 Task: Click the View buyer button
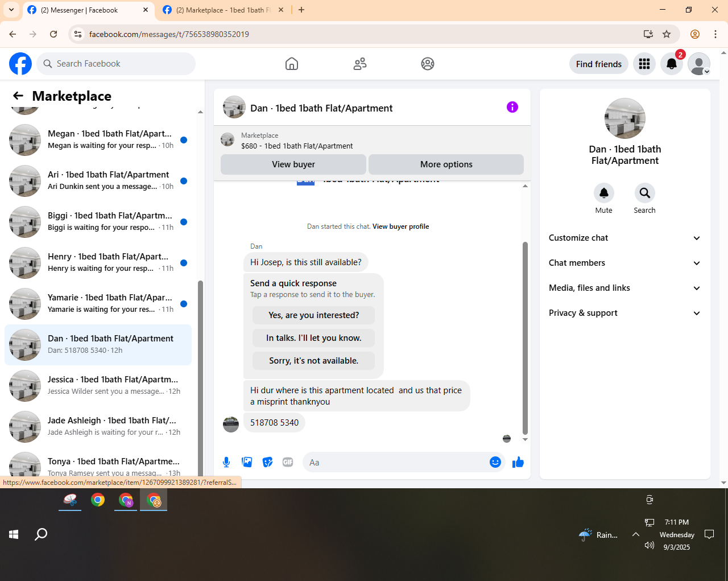pyautogui.click(x=293, y=164)
